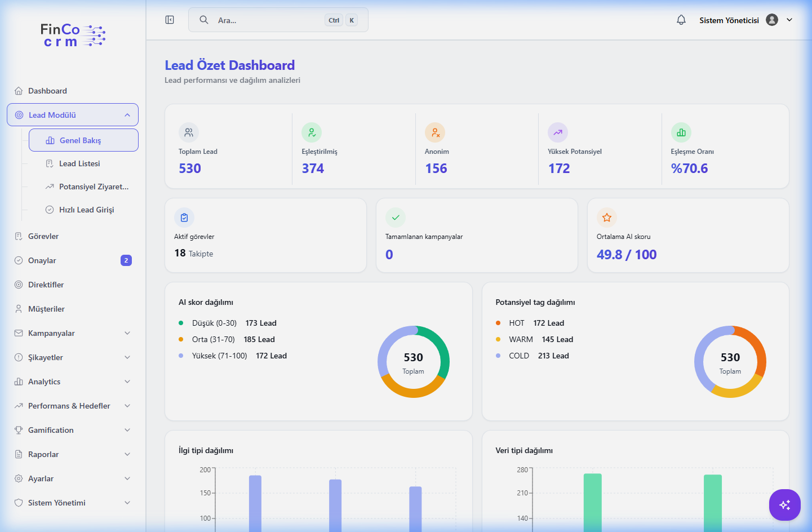Open the Direktifler menu label
Image resolution: width=812 pixels, height=532 pixels.
(x=46, y=285)
